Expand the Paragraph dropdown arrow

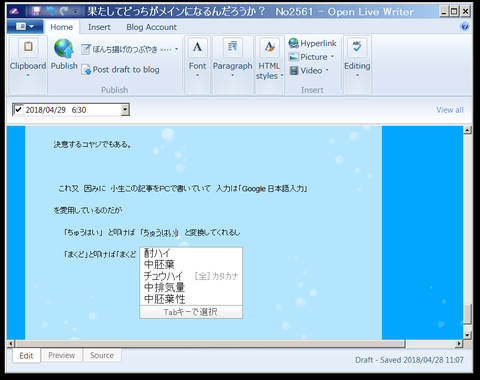click(x=232, y=75)
